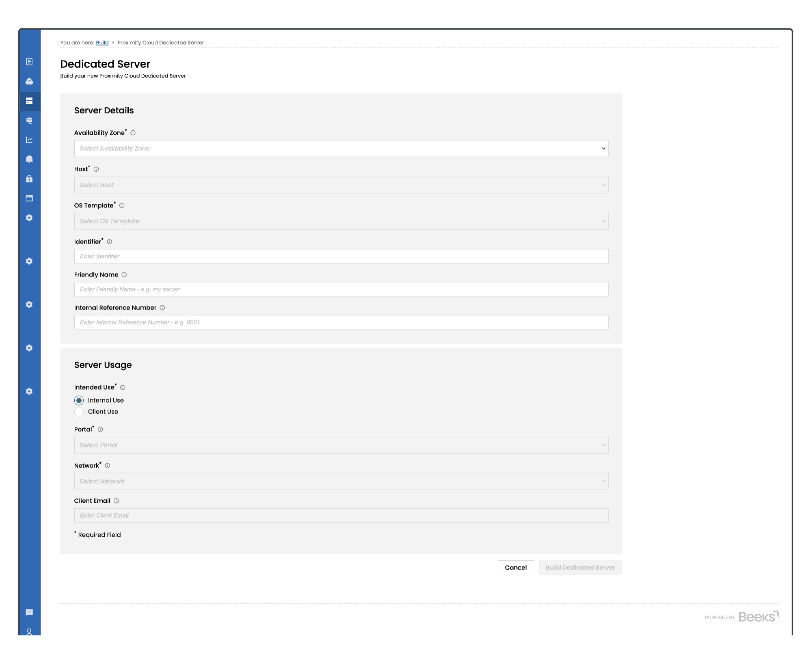The image size is (812, 650).
Task: Click the cloud icon in sidebar
Action: [29, 81]
